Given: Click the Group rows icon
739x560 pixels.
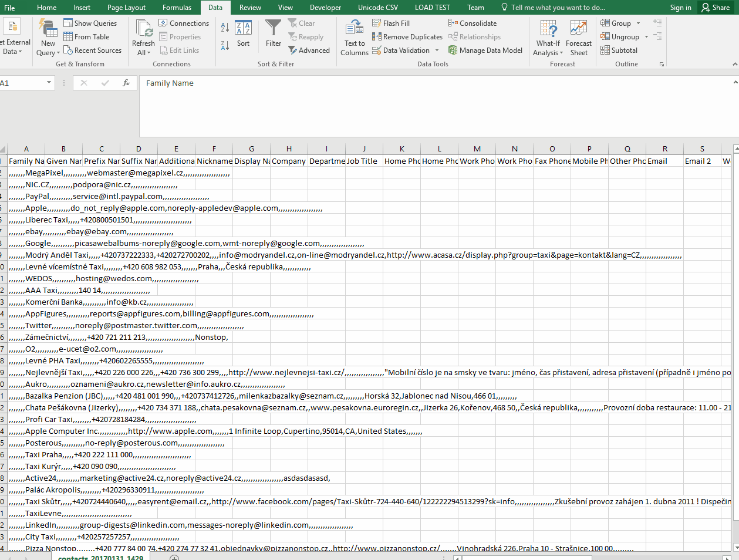Looking at the screenshot, I should [x=605, y=23].
